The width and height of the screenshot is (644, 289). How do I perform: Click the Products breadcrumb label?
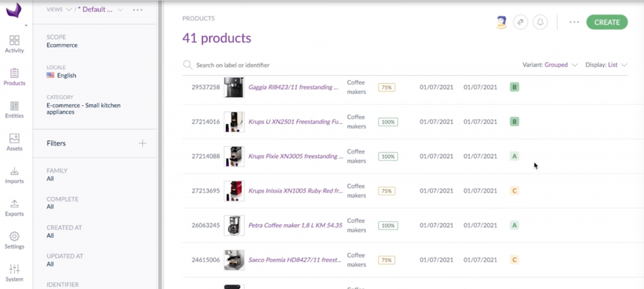click(198, 18)
